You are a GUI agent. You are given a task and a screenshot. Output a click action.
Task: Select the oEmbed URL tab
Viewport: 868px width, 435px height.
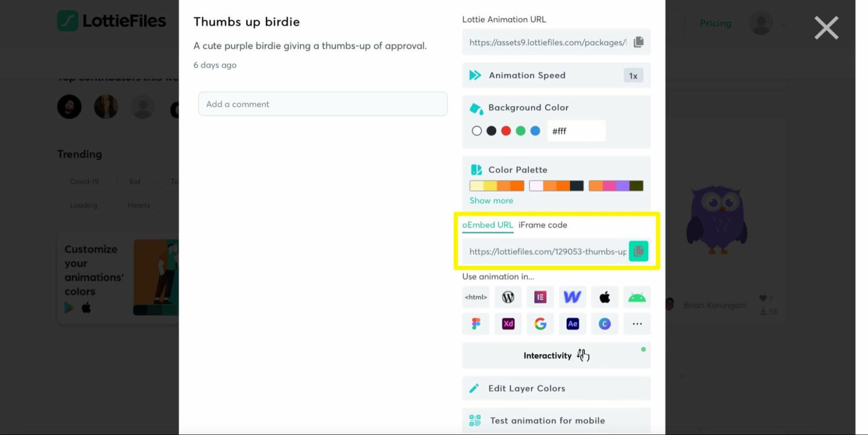487,225
